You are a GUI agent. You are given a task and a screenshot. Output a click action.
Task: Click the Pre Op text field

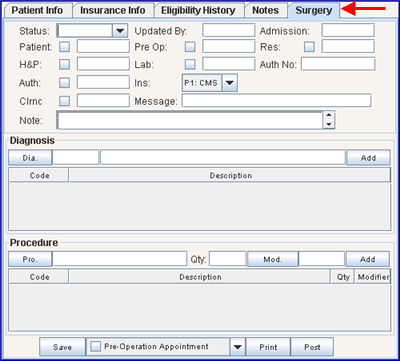click(x=229, y=46)
